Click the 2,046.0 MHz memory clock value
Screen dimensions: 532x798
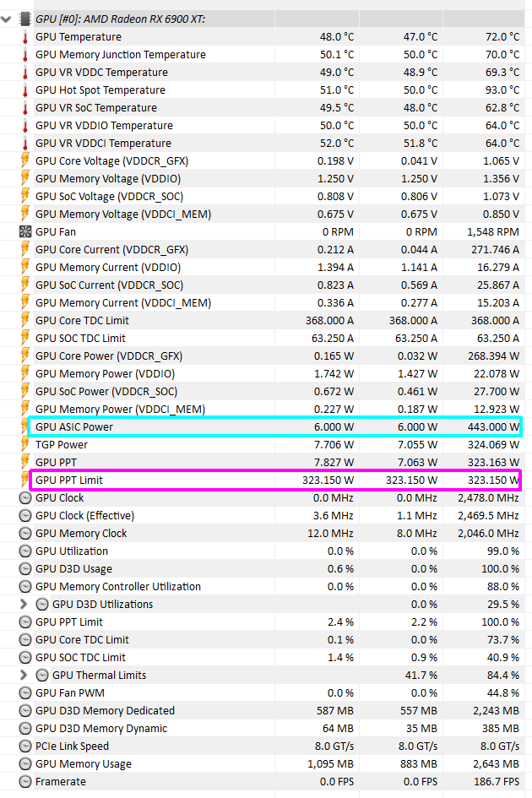488,534
